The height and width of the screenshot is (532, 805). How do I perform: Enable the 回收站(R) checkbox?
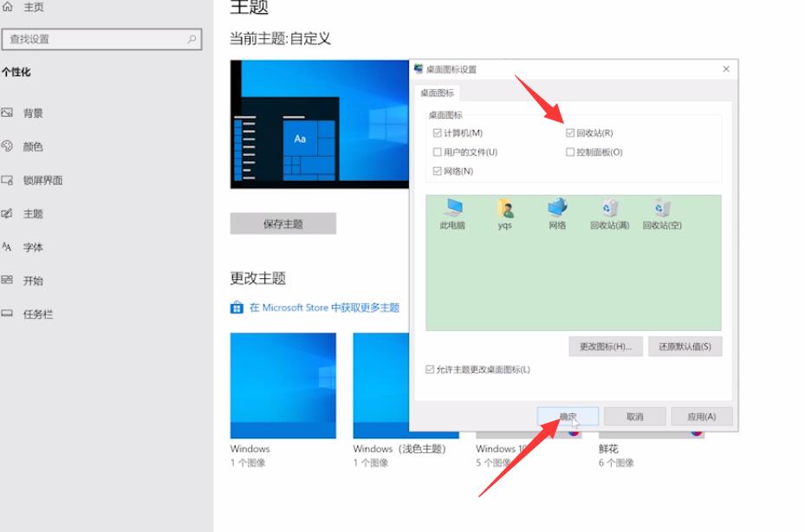[567, 131]
